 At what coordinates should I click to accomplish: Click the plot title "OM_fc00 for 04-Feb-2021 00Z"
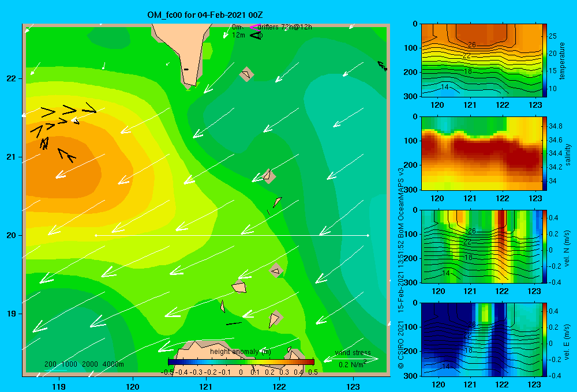pyautogui.click(x=205, y=15)
